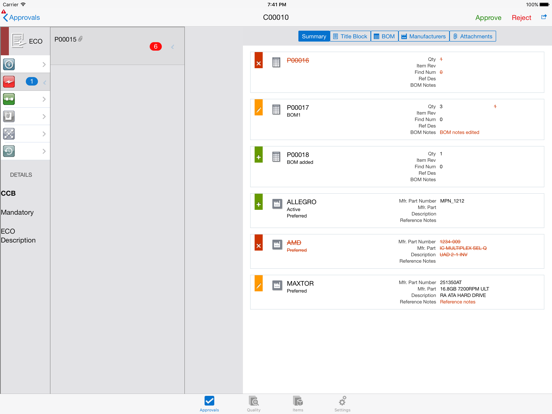The height and width of the screenshot is (414, 552).
Task: Switch to the Attachments tab
Action: click(472, 36)
